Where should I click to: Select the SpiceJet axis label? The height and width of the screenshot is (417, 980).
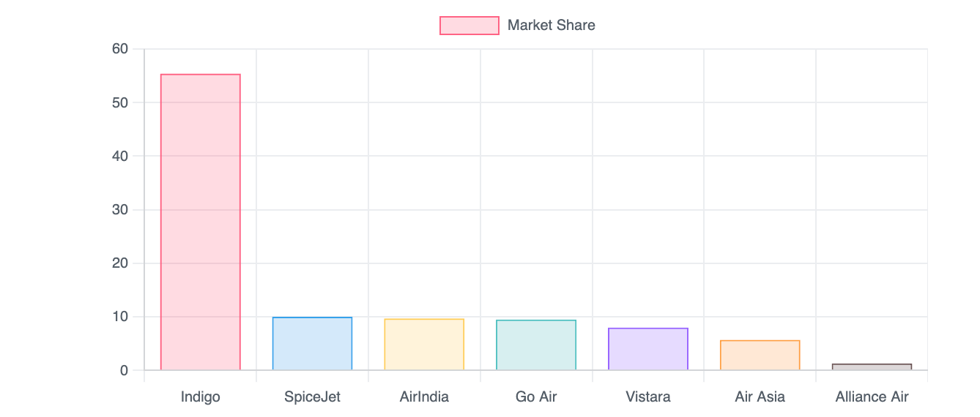[x=312, y=397]
